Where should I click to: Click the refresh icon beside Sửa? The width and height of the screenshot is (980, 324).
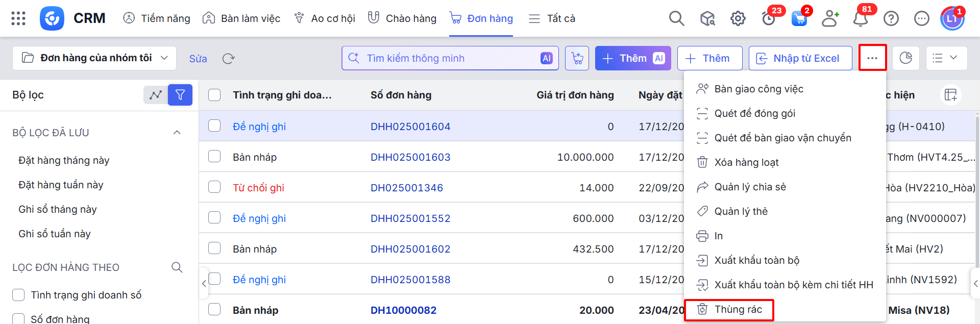228,59
